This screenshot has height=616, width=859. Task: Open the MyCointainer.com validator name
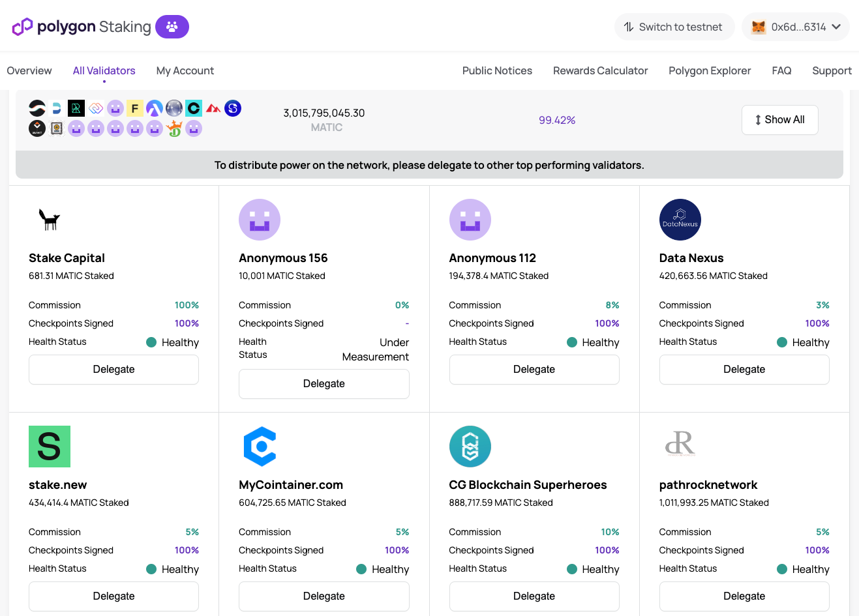pos(291,485)
